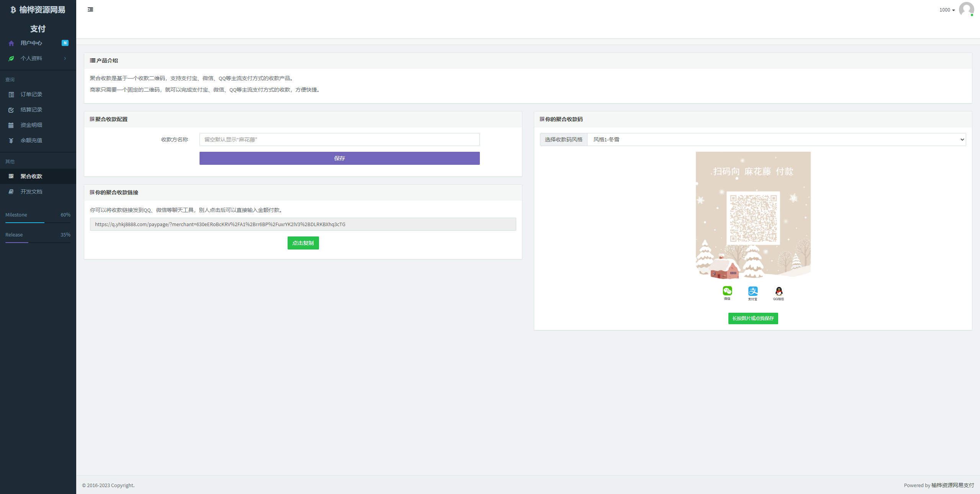Image resolution: width=980 pixels, height=494 pixels.
Task: Click the home icon beside 用户中心
Action: [11, 43]
